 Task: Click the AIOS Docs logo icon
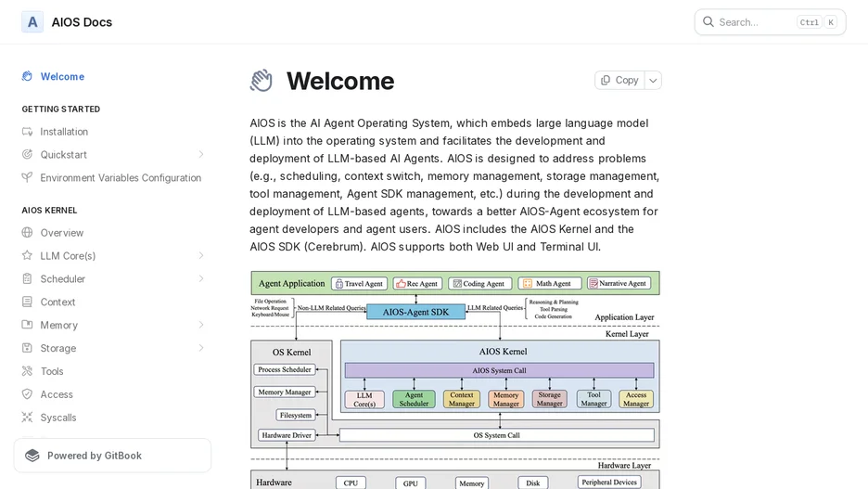coord(32,22)
